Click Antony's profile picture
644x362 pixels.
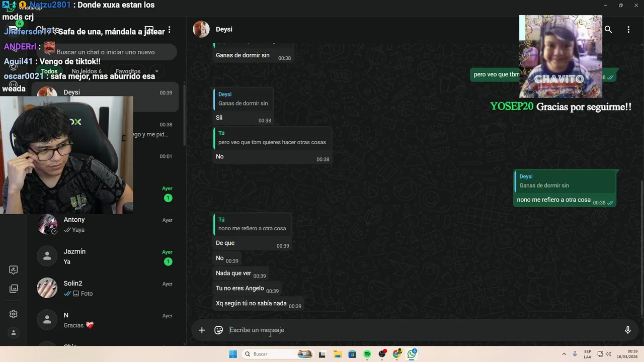pos(47,224)
